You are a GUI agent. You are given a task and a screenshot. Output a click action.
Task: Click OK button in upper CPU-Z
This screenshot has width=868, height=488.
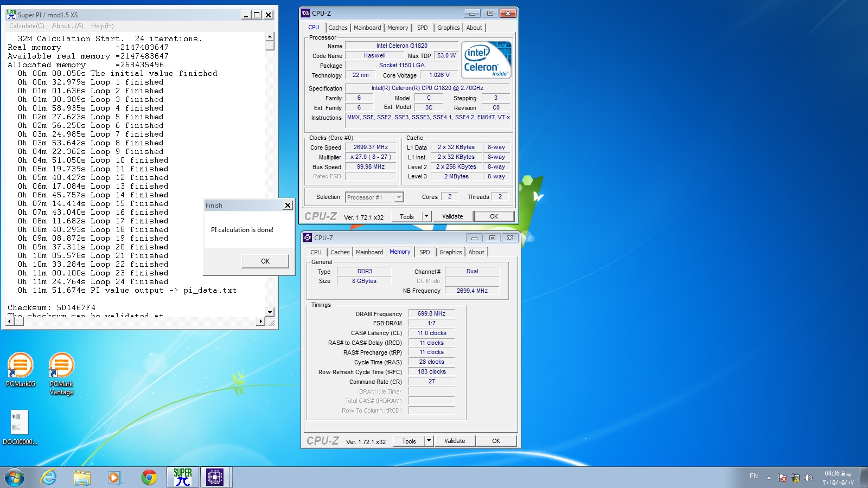tap(494, 216)
